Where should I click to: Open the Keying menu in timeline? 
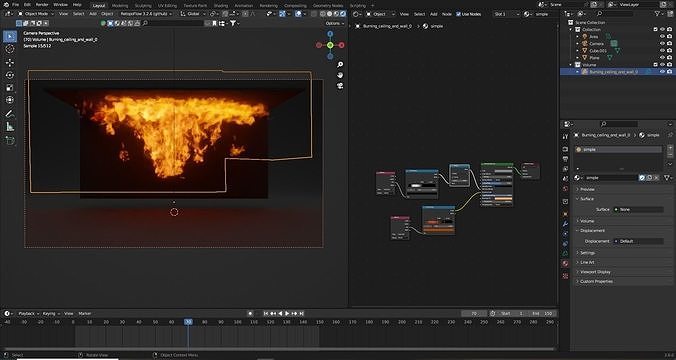click(x=50, y=313)
